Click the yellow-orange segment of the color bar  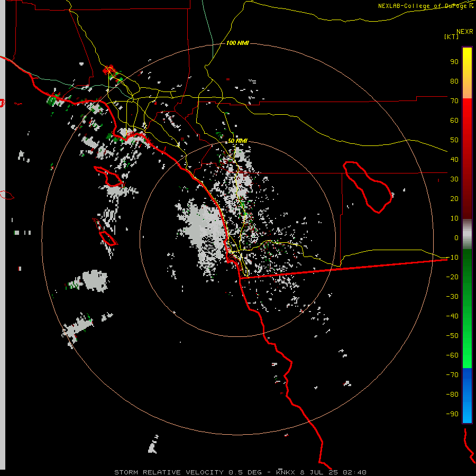click(x=467, y=73)
